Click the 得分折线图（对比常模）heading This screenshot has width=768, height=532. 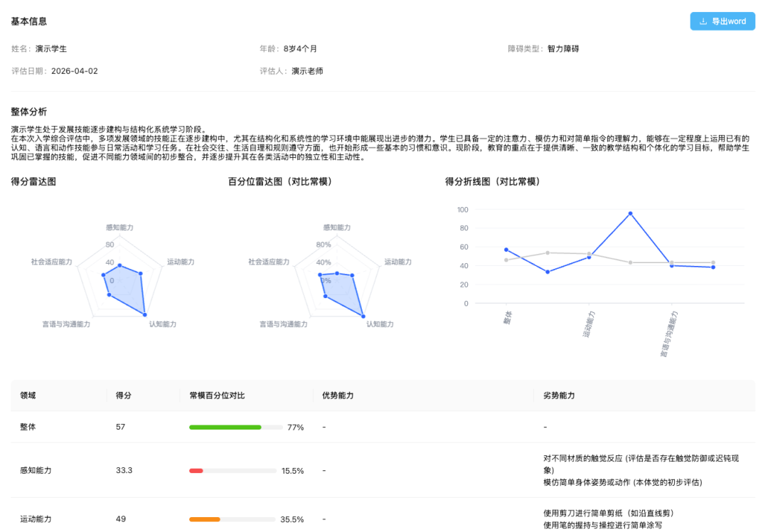[494, 182]
